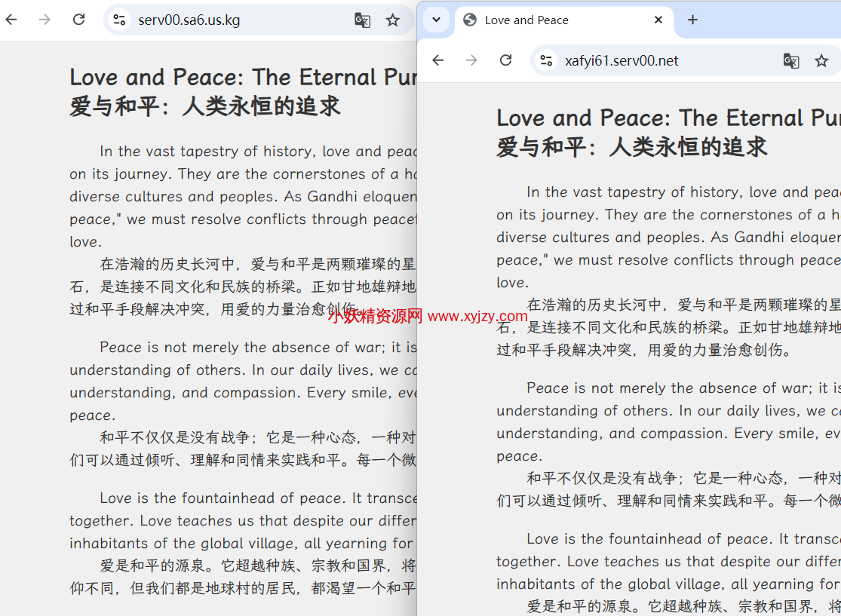
Task: Open the translate icon in the xafyi61.serv00.net window
Action: 791,60
